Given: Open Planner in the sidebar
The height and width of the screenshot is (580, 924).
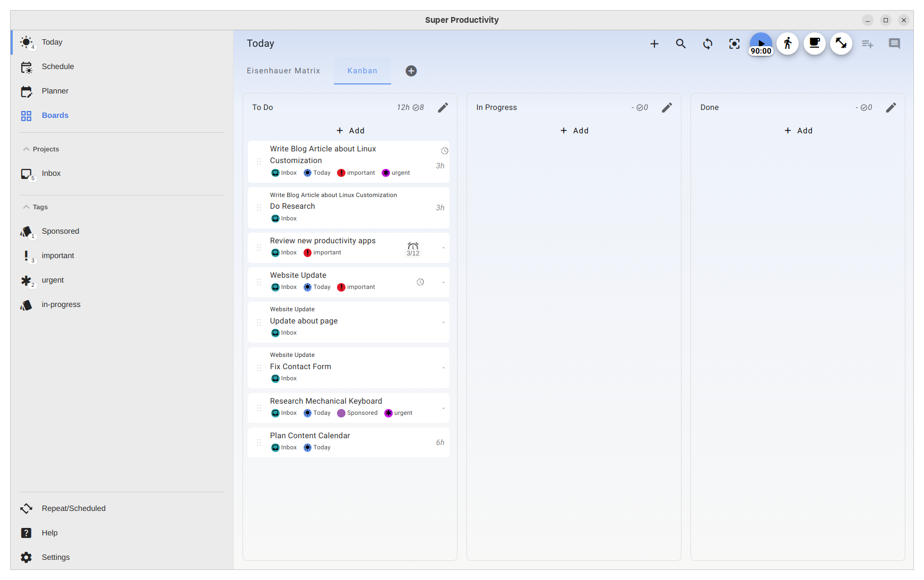Looking at the screenshot, I should [122, 91].
